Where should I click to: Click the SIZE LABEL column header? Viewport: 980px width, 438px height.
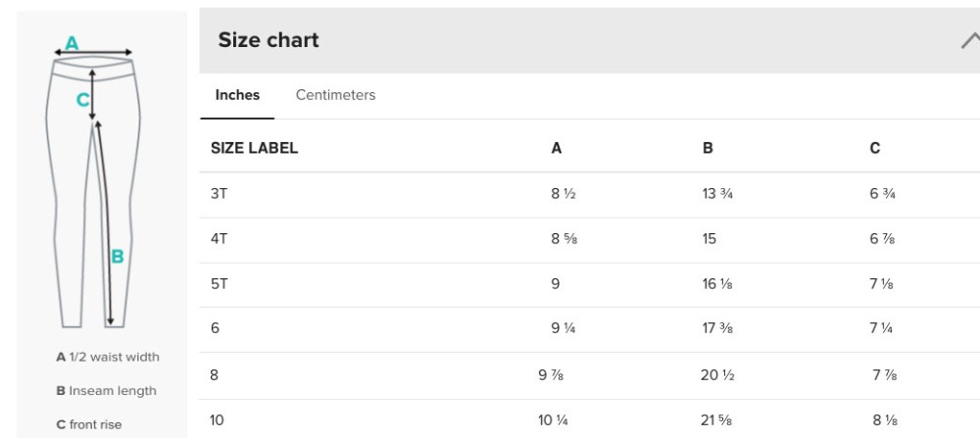pyautogui.click(x=255, y=148)
